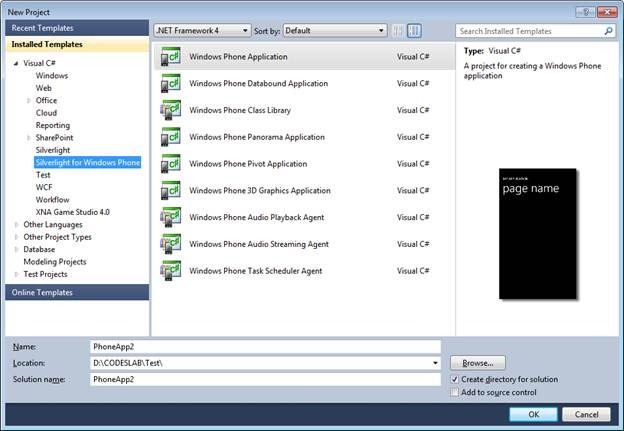
Task: Click the Cancel button
Action: coord(586,414)
